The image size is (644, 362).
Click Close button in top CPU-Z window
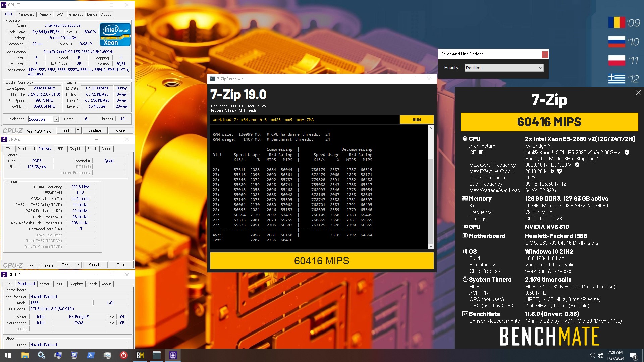[120, 130]
